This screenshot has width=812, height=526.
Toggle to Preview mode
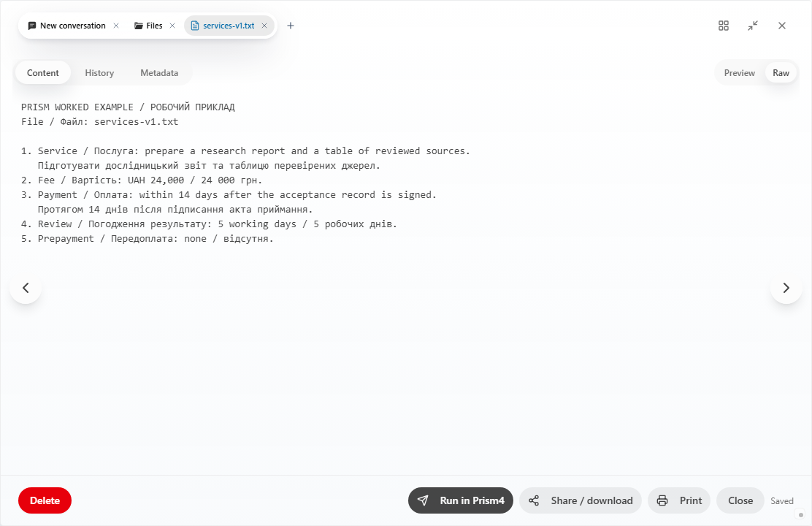click(x=740, y=73)
